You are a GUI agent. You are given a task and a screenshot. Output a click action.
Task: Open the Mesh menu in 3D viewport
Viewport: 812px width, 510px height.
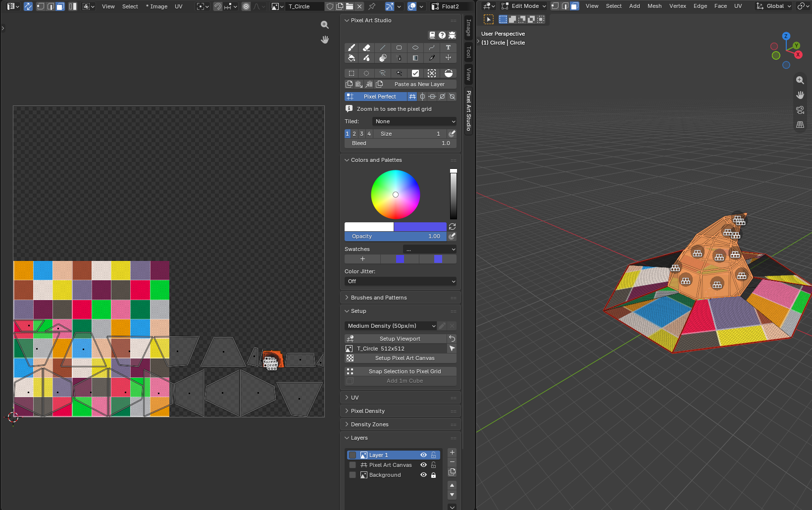click(655, 6)
